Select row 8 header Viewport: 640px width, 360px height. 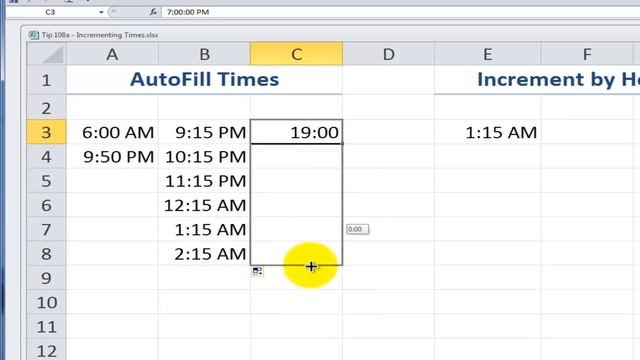(x=47, y=253)
